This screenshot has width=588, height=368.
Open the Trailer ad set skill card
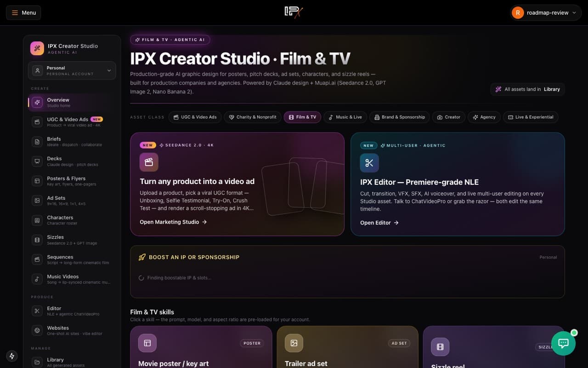click(x=347, y=347)
